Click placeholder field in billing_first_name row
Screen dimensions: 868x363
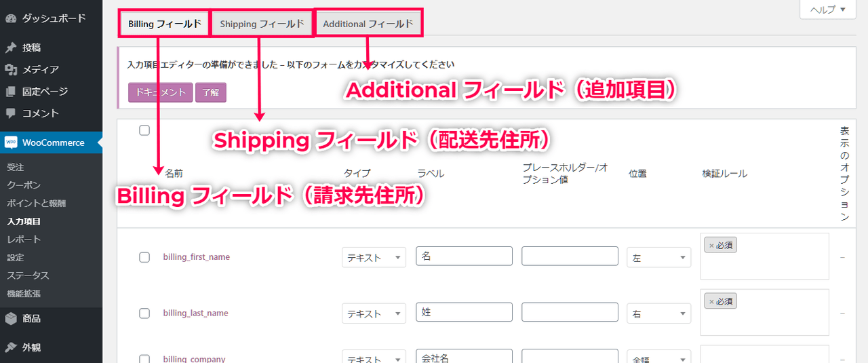(x=570, y=256)
